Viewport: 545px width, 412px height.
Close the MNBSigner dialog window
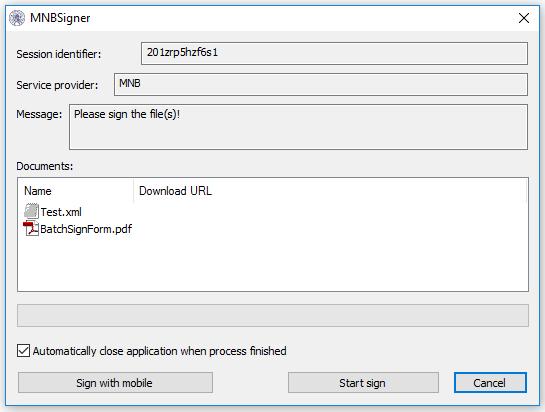tap(523, 18)
